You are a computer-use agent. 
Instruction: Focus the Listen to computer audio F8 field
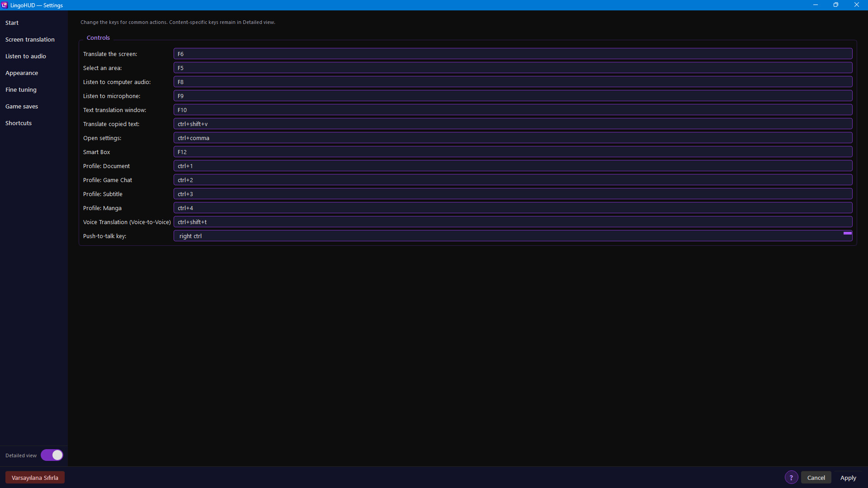(x=513, y=82)
